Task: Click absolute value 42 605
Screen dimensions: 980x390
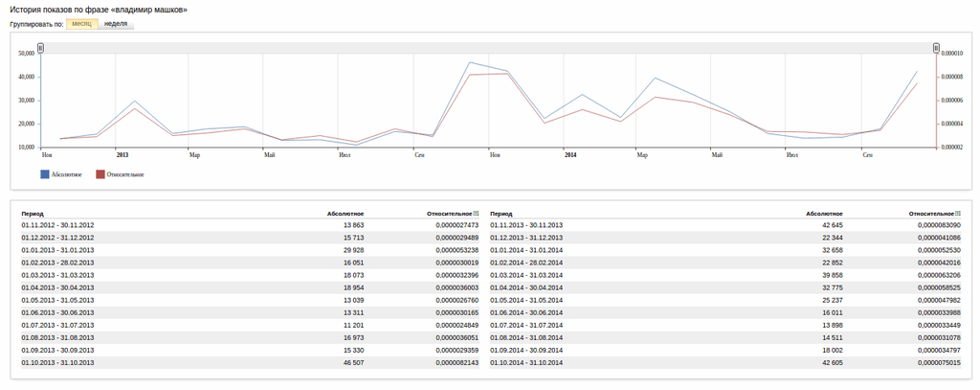Action: [832, 362]
